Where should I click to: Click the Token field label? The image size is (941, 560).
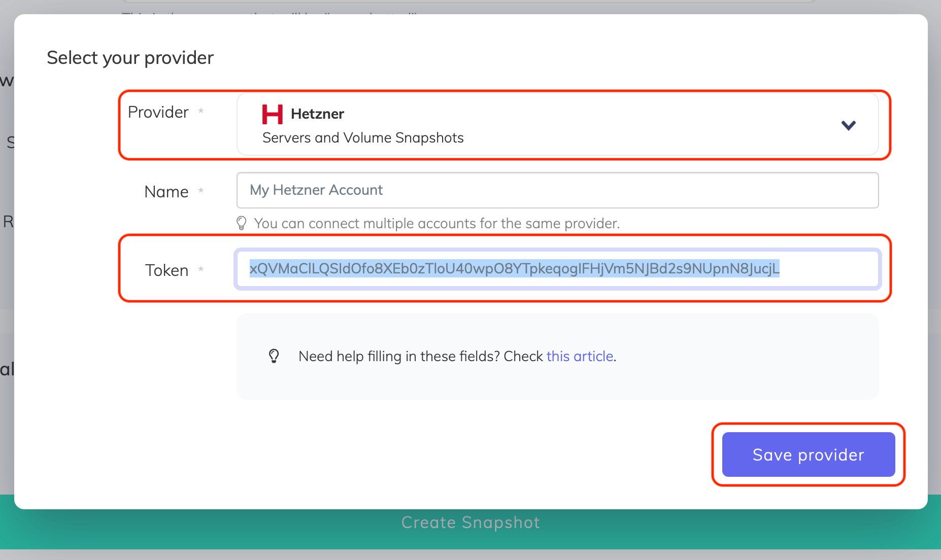click(166, 270)
